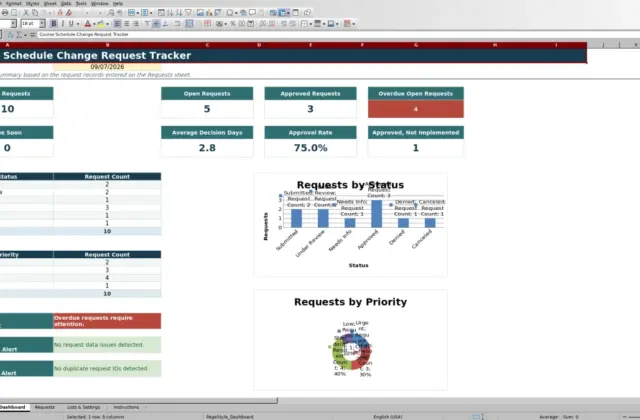The image size is (640, 420).
Task: Click the Insert Comment speech bubble icon
Action: click(253, 13)
